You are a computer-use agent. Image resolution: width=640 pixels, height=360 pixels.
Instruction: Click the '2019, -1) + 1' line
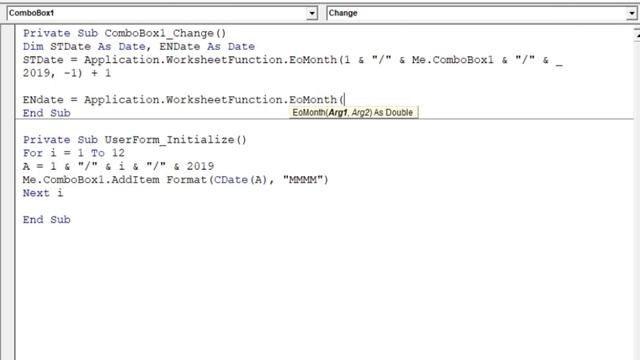coord(67,73)
